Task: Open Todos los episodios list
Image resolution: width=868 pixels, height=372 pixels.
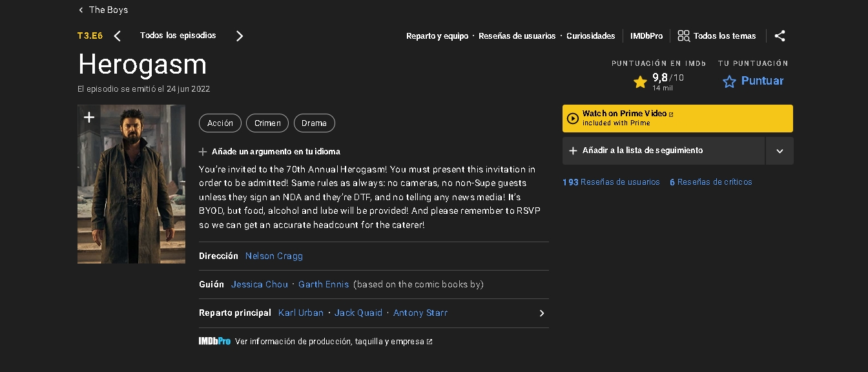Action: [x=178, y=36]
